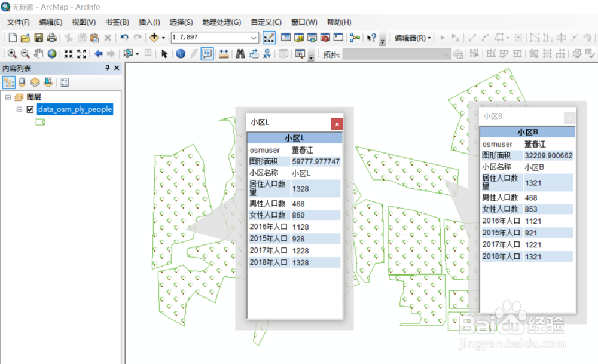Viewport: 598px width, 364px height.
Task: Click the green polygon symbol swatch
Action: point(40,121)
